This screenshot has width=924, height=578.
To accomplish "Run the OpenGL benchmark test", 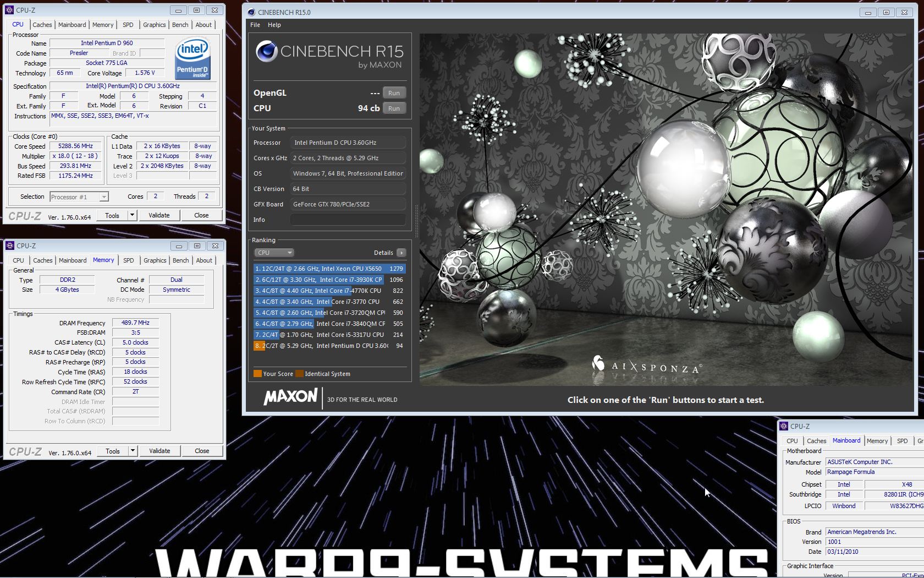I will pos(394,93).
